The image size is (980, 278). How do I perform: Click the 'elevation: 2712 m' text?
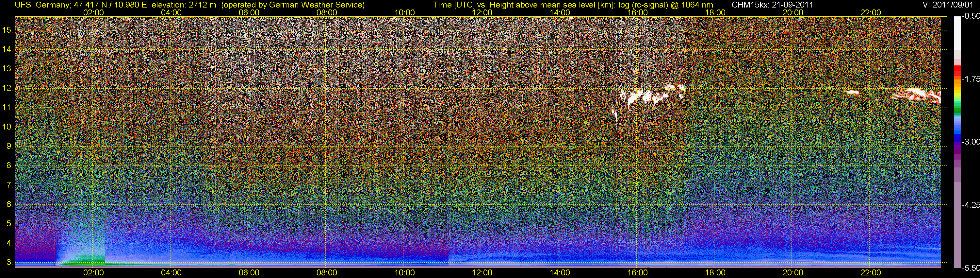[185, 5]
